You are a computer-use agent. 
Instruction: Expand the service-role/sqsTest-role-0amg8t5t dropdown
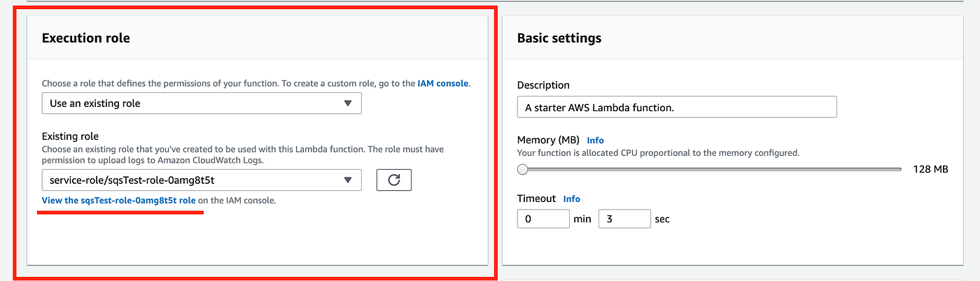coord(201,180)
